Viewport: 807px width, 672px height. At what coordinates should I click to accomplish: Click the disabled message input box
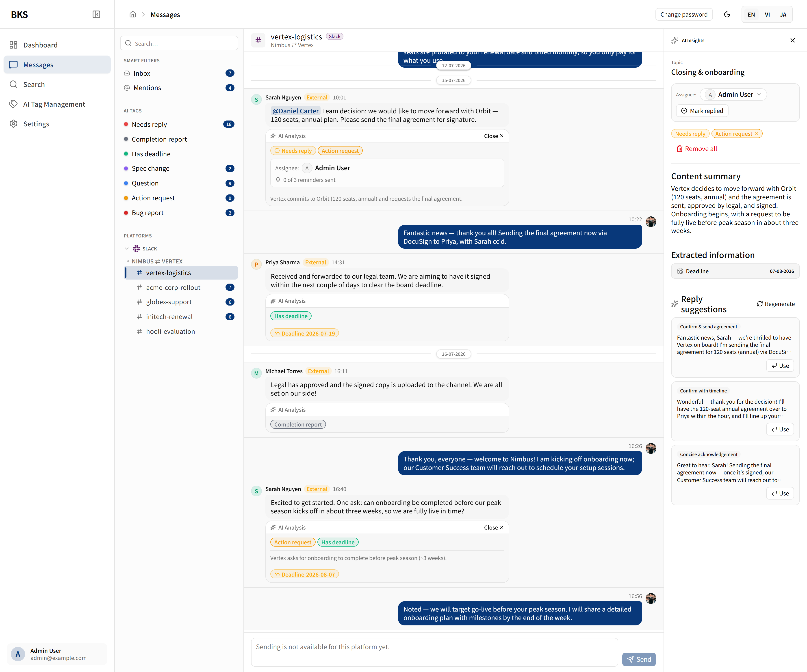pyautogui.click(x=434, y=653)
